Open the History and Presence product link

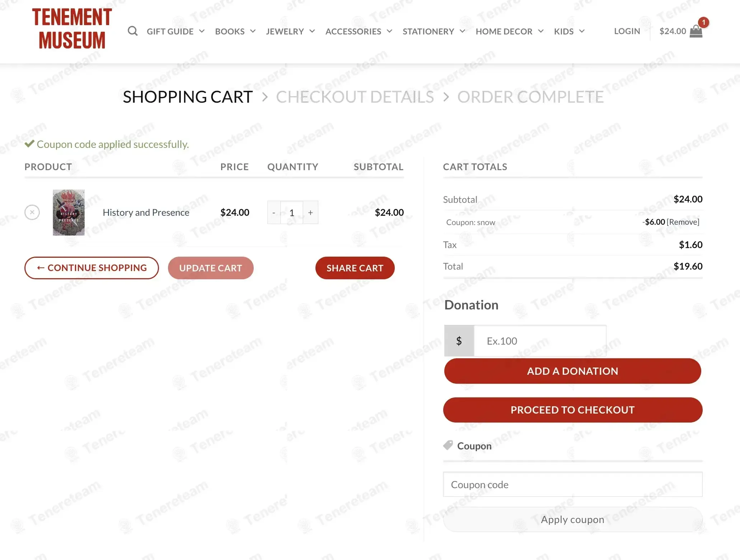146,213
